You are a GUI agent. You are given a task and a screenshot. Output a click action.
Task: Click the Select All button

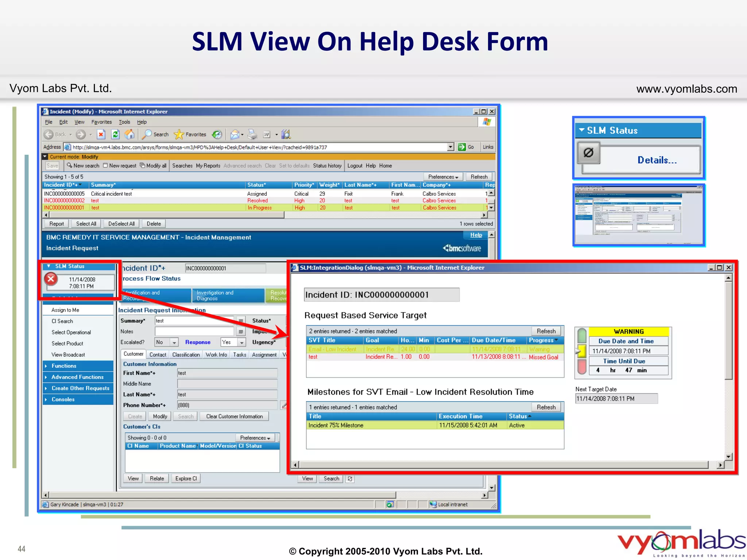[x=86, y=224]
